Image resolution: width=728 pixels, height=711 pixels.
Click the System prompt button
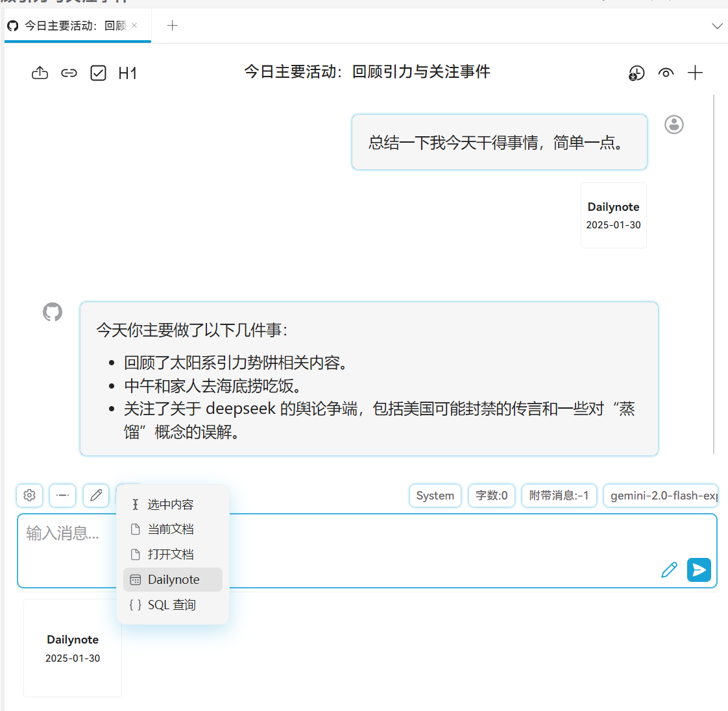coord(435,496)
